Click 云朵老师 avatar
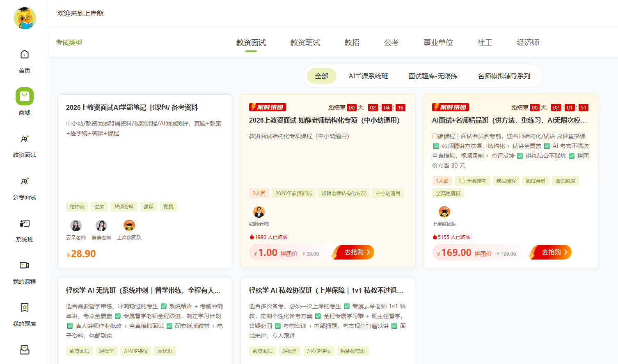Image resolution: width=618 pixels, height=364 pixels. click(x=76, y=225)
